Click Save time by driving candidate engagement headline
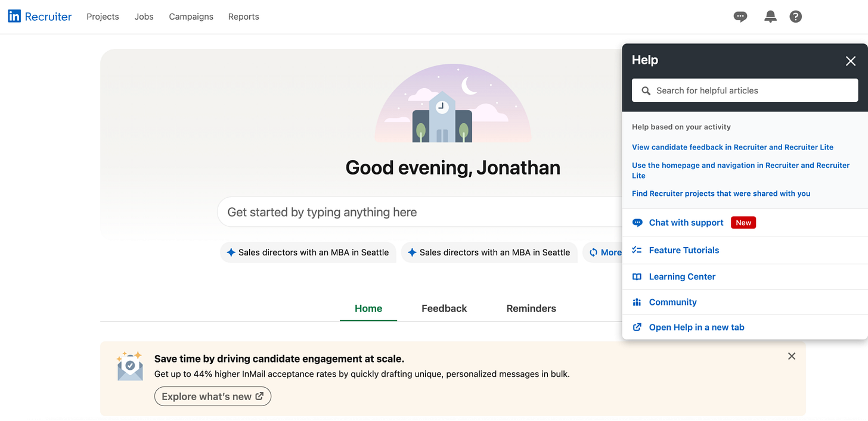868x421 pixels. pyautogui.click(x=279, y=359)
